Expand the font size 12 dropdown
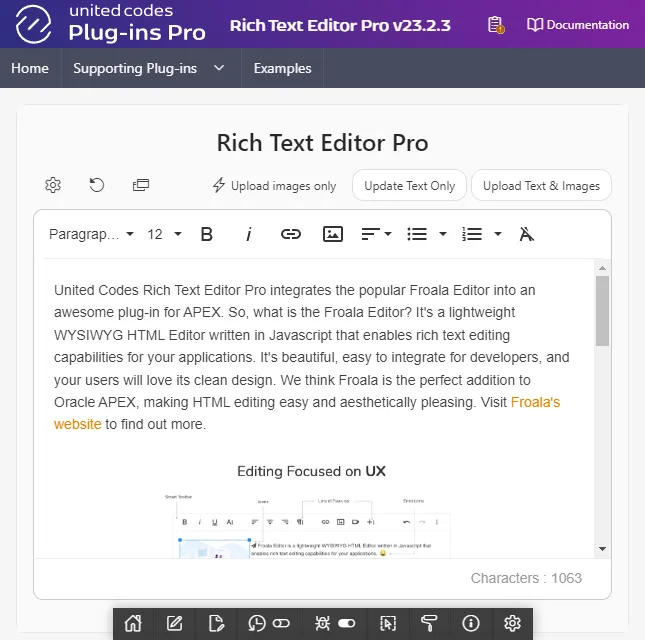This screenshot has width=645, height=640. click(164, 234)
